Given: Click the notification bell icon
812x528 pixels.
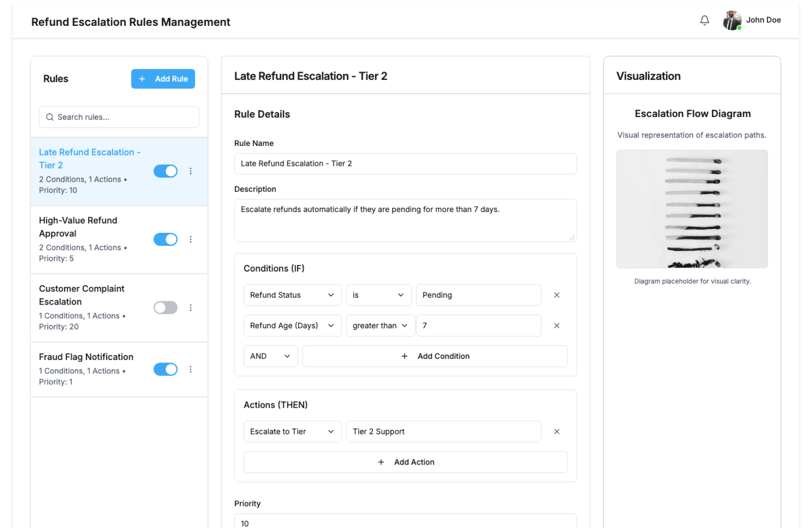Looking at the screenshot, I should coord(704,20).
